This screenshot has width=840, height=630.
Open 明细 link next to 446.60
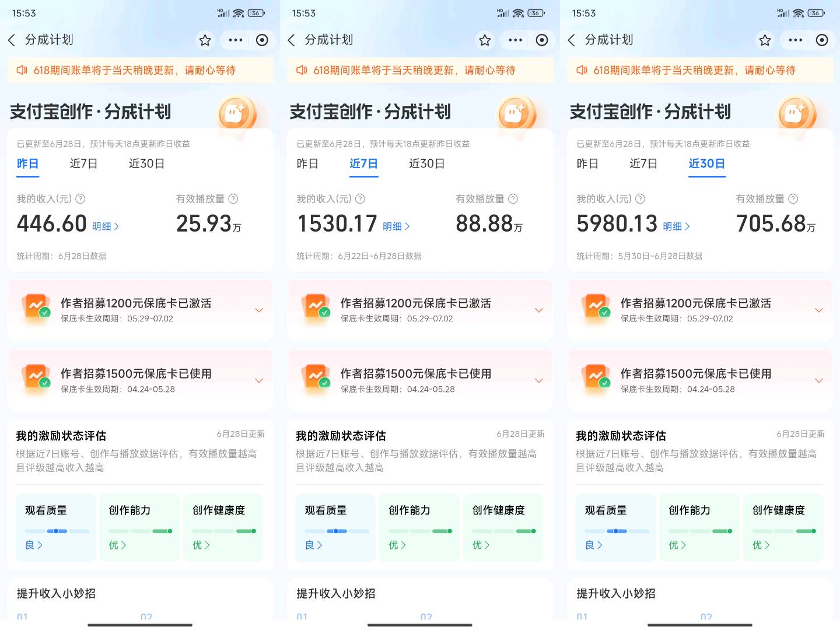coord(106,226)
